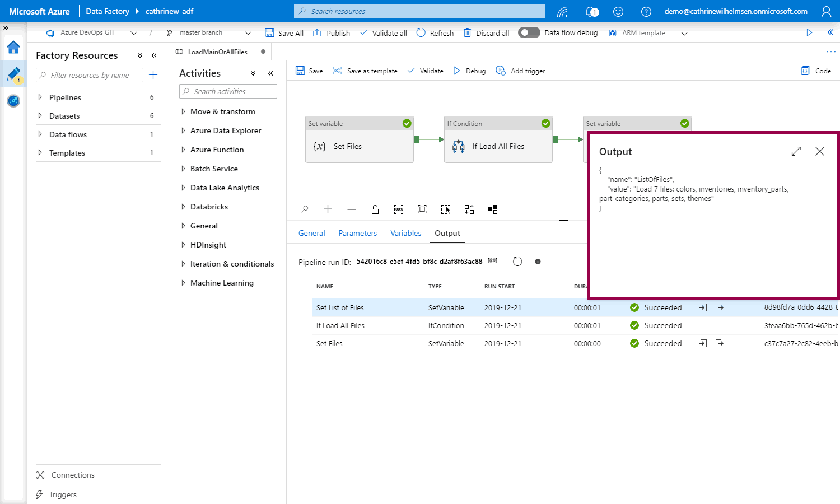Image resolution: width=840 pixels, height=504 pixels.
Task: Click the zoom to fit icon
Action: [x=422, y=209]
